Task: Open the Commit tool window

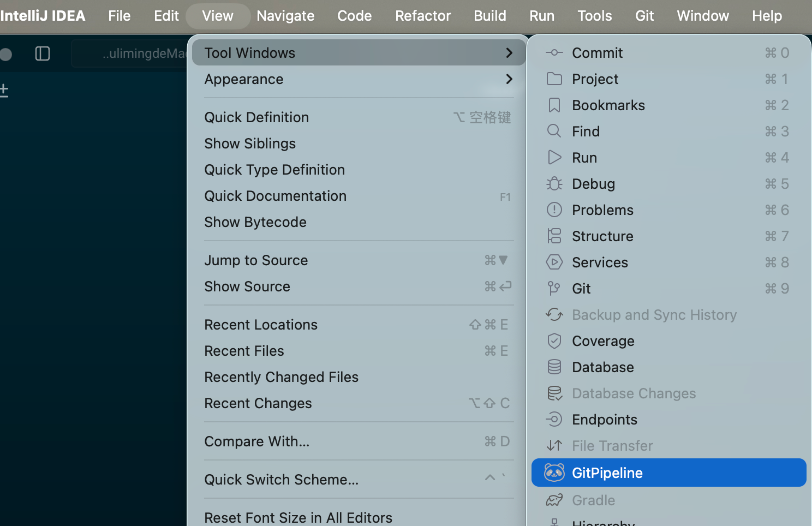Action: (x=597, y=52)
